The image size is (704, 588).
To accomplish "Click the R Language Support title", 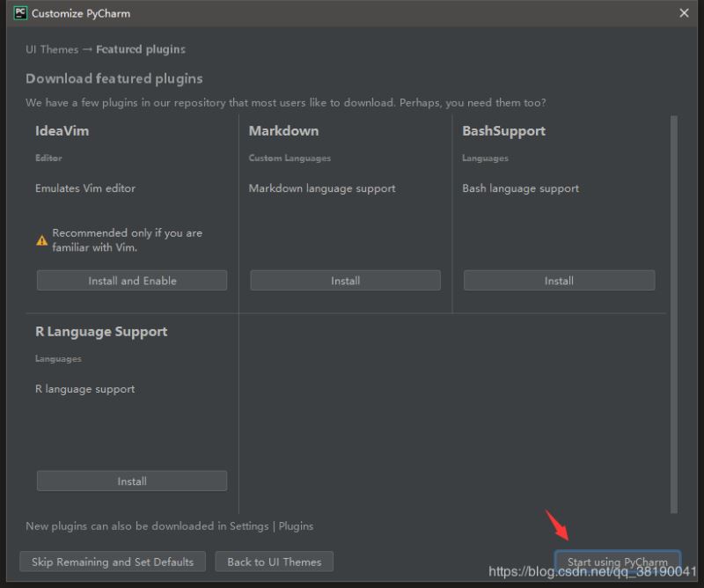I will pos(101,332).
